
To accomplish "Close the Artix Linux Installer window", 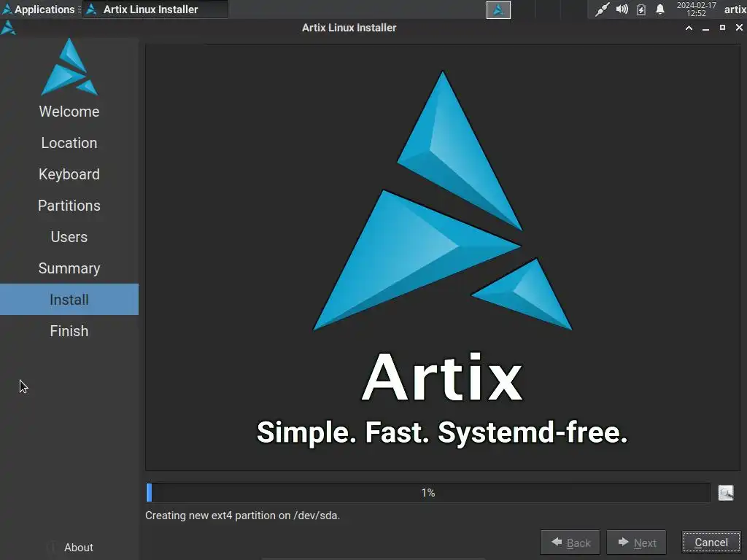I will [739, 28].
